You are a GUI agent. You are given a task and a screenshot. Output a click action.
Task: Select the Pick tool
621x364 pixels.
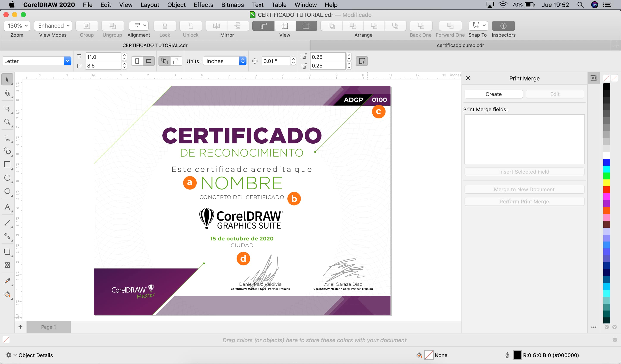point(7,79)
